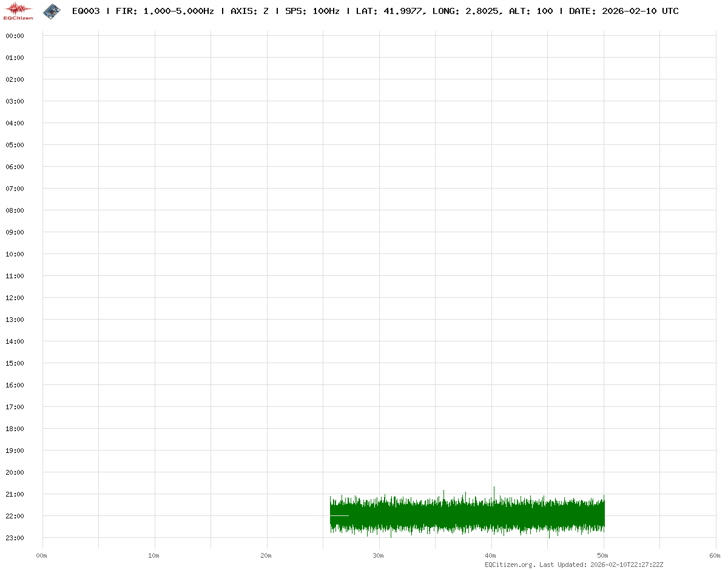Click the 18:00 hour label

(15, 429)
